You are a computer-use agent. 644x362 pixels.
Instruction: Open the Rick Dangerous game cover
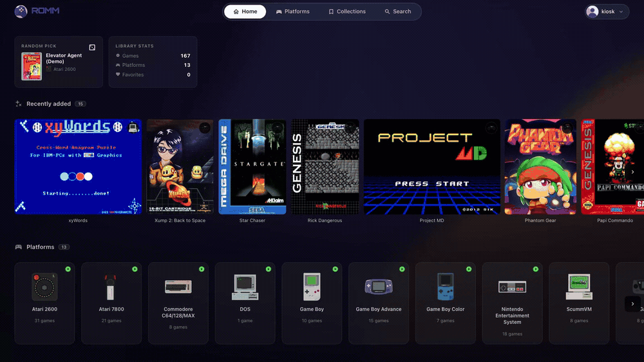(325, 167)
